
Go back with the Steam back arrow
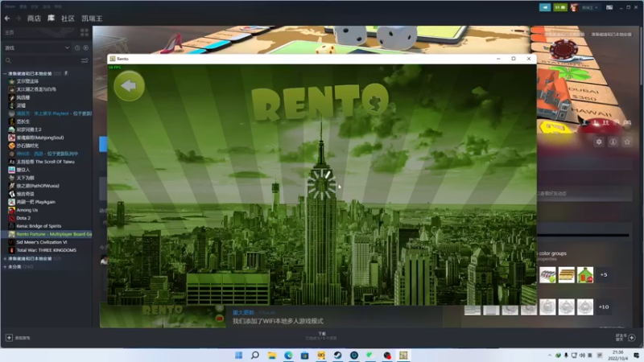point(7,19)
